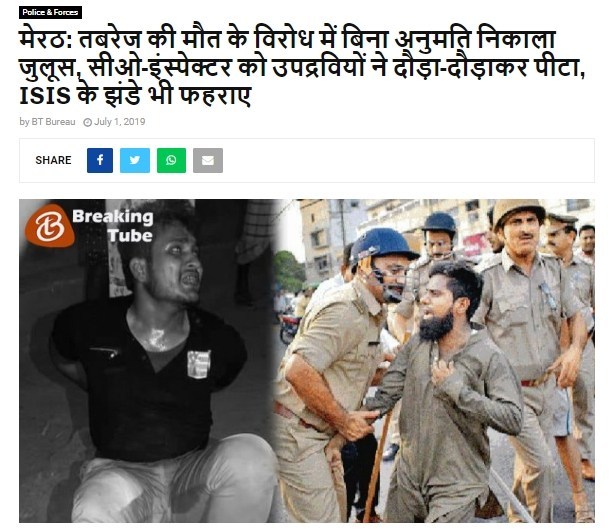Click the ISIS word in headline

[45, 96]
